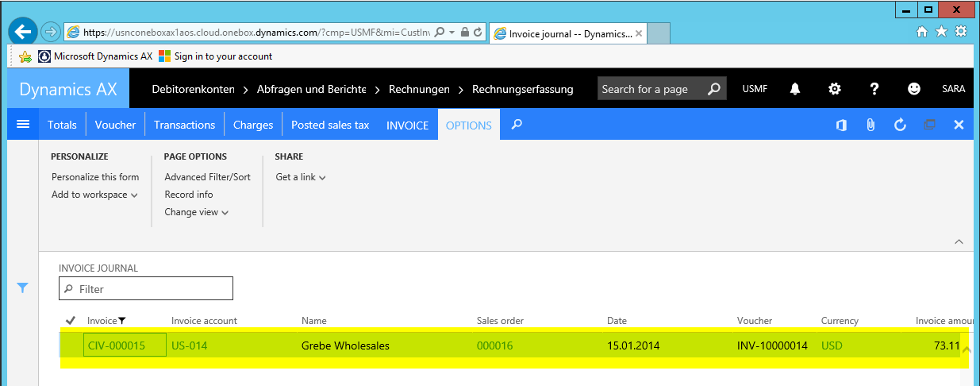
Task: Expand the Change view dropdown
Action: [x=196, y=212]
